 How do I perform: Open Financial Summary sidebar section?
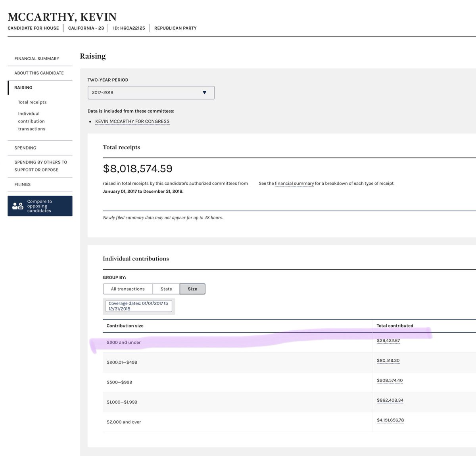point(37,59)
